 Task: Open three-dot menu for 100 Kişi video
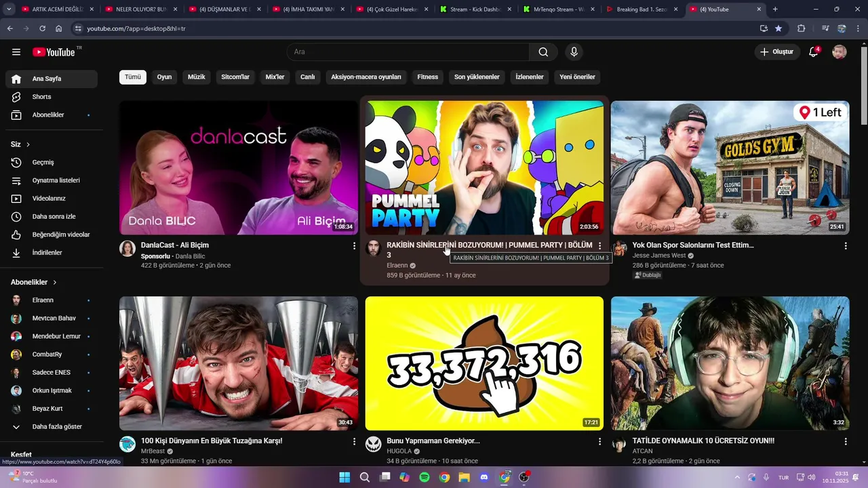[x=354, y=441]
